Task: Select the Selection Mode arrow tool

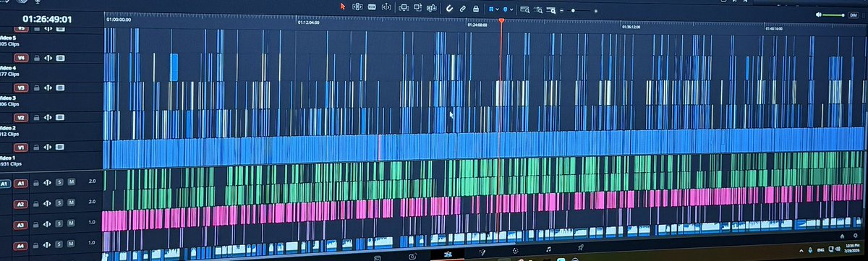Action: click(x=344, y=7)
